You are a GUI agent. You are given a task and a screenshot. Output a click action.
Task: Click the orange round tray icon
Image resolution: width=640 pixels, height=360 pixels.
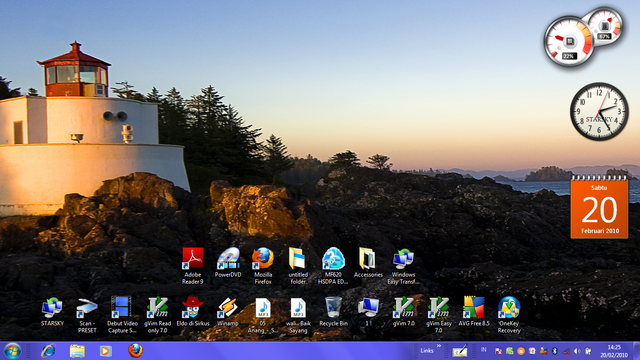(x=521, y=351)
